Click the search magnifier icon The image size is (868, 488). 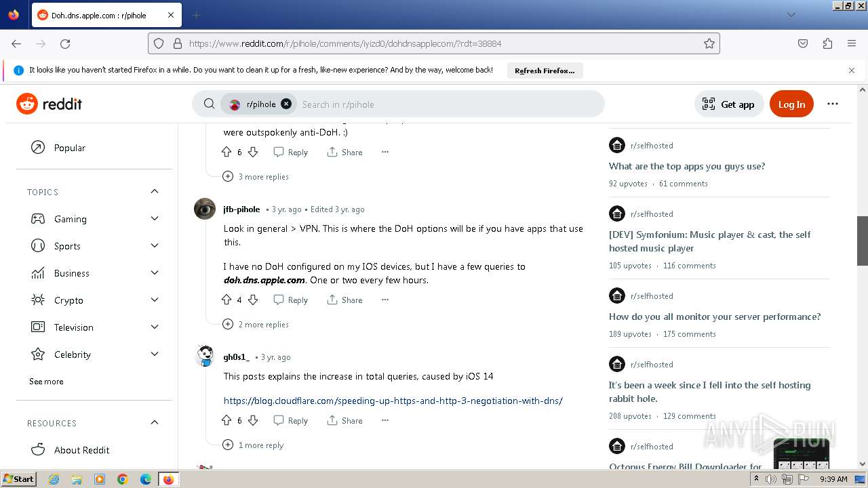click(x=210, y=104)
